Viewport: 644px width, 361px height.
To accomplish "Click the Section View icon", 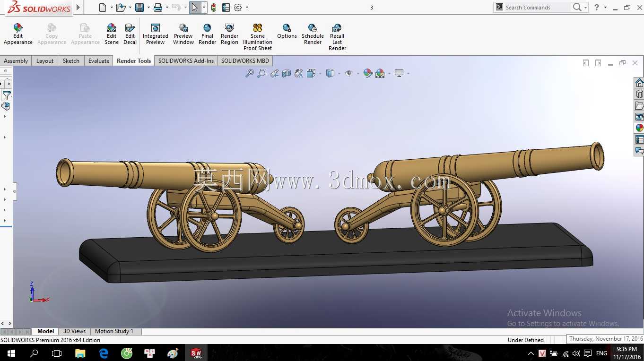I will coord(287,73).
